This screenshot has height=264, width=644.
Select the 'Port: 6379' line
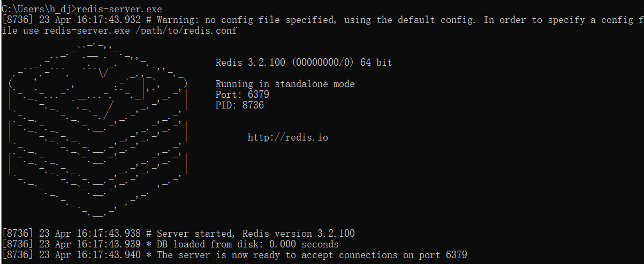tap(242, 95)
